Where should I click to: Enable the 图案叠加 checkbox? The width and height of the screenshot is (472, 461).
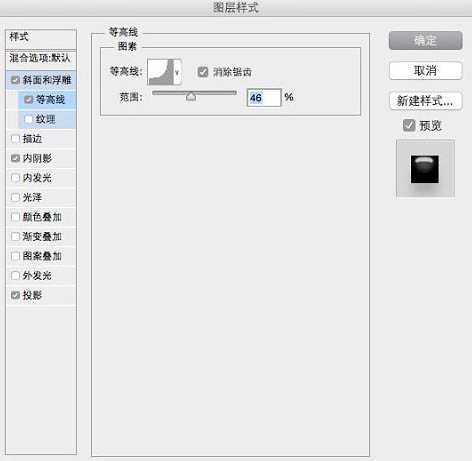pyautogui.click(x=16, y=256)
